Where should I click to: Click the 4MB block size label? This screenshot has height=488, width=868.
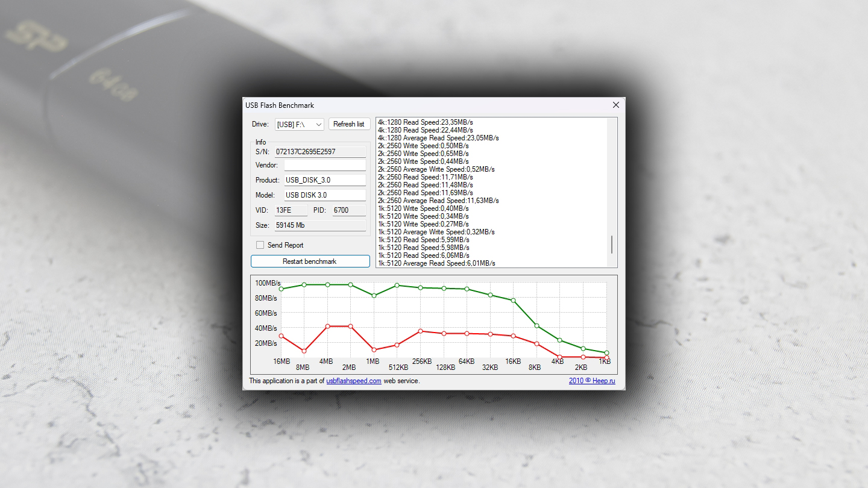tap(326, 361)
